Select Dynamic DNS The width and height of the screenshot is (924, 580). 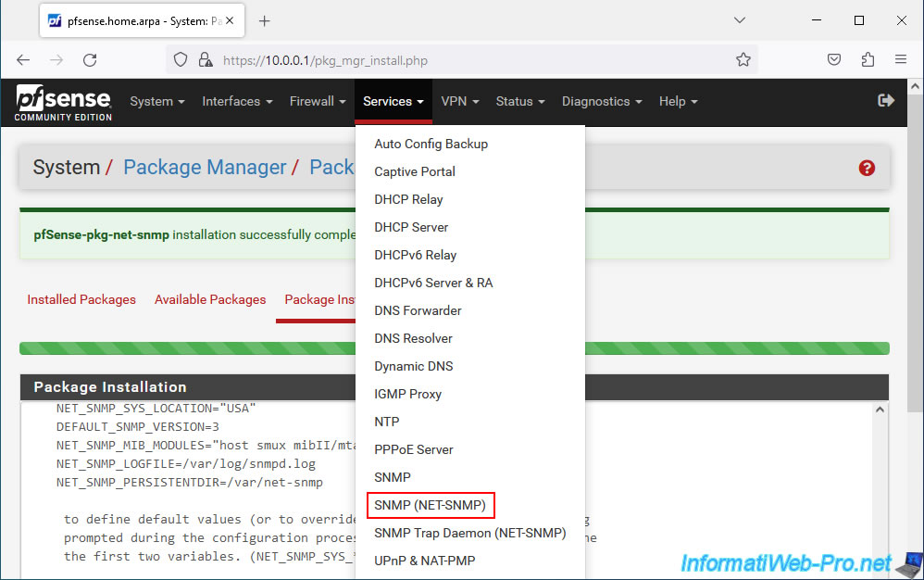[413, 366]
